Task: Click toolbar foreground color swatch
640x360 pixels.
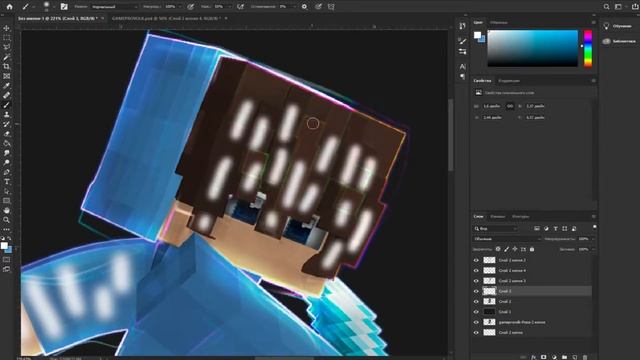Action: (4, 246)
